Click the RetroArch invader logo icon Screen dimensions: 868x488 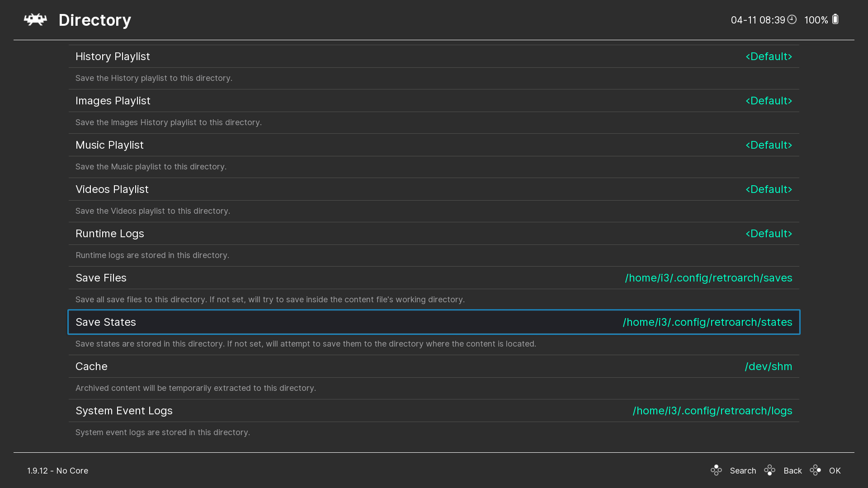[x=35, y=20]
